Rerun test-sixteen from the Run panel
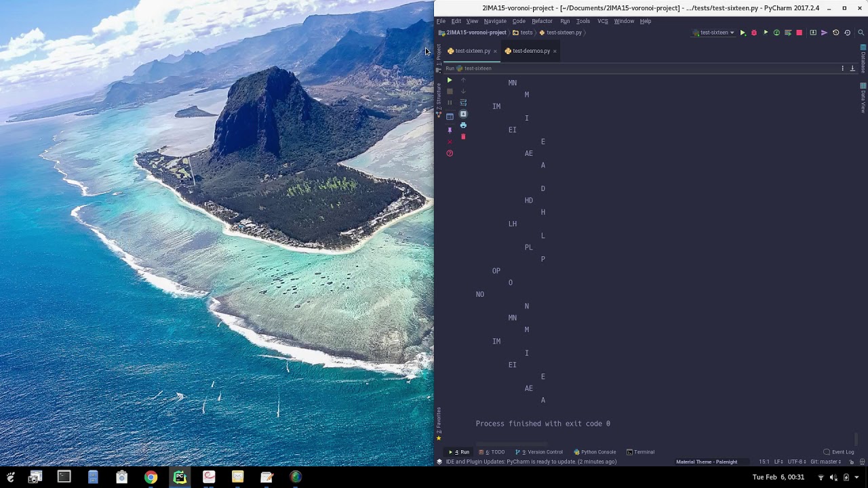The width and height of the screenshot is (868, 488). tap(449, 80)
